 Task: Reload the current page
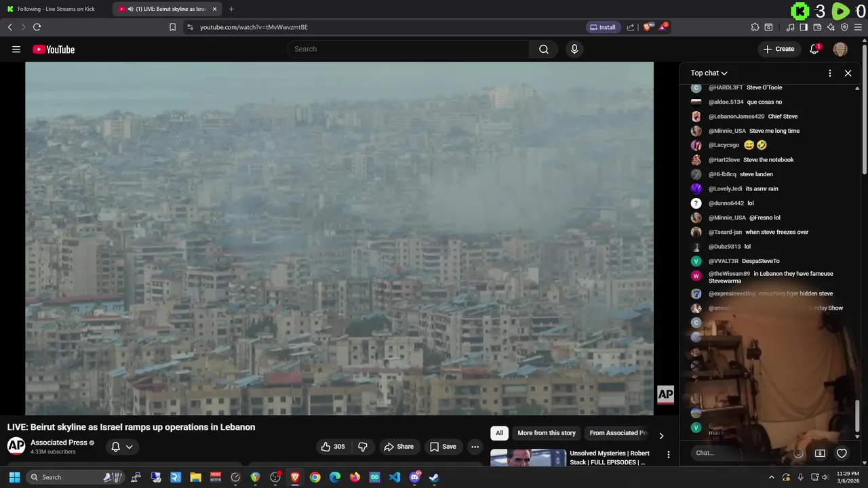pyautogui.click(x=37, y=27)
